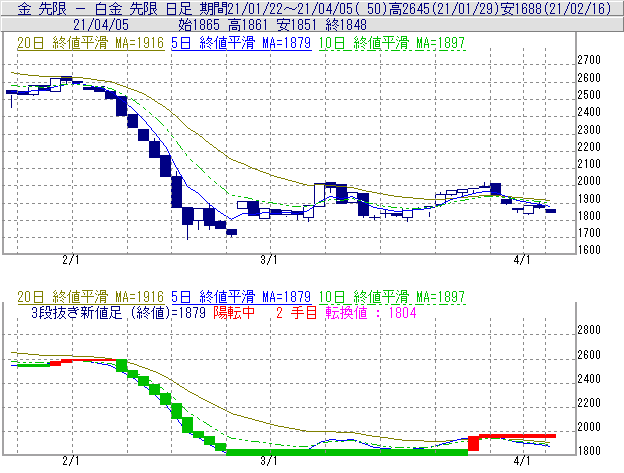
Task: Click the 2/1 date label under lower chart
Action: (x=71, y=461)
